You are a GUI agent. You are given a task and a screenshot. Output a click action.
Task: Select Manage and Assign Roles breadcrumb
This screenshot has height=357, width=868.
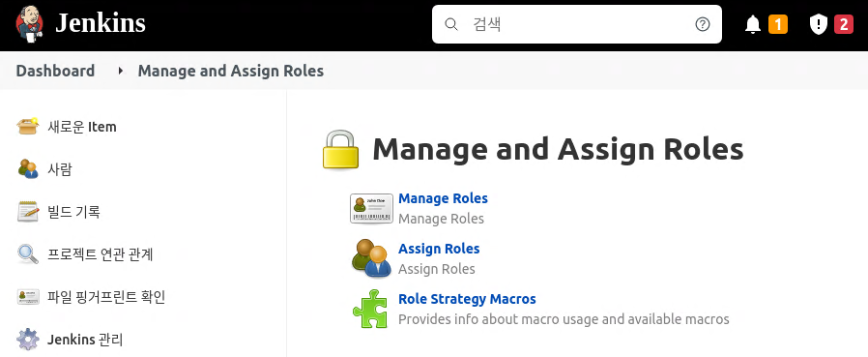pos(231,71)
